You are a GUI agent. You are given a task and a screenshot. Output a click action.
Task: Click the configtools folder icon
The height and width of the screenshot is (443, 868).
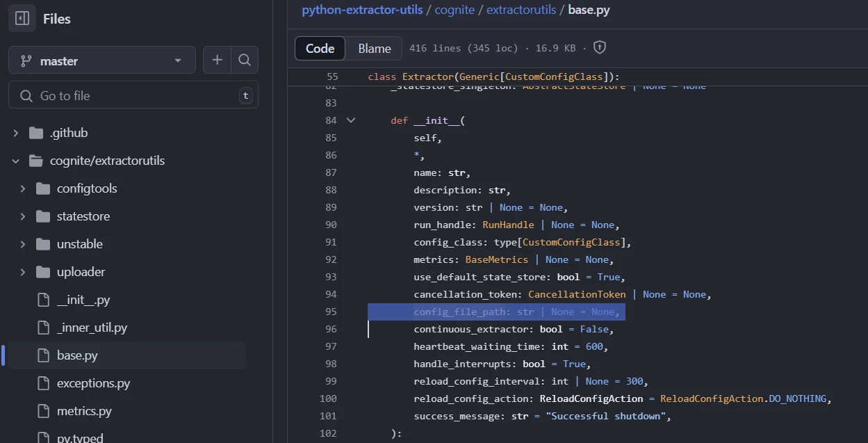pos(43,188)
